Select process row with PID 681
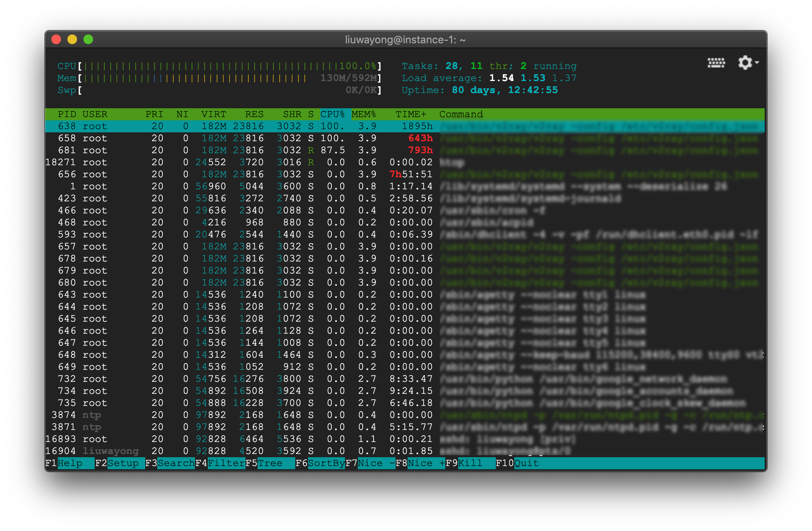Viewport: 812px width, 531px height. coord(405,150)
